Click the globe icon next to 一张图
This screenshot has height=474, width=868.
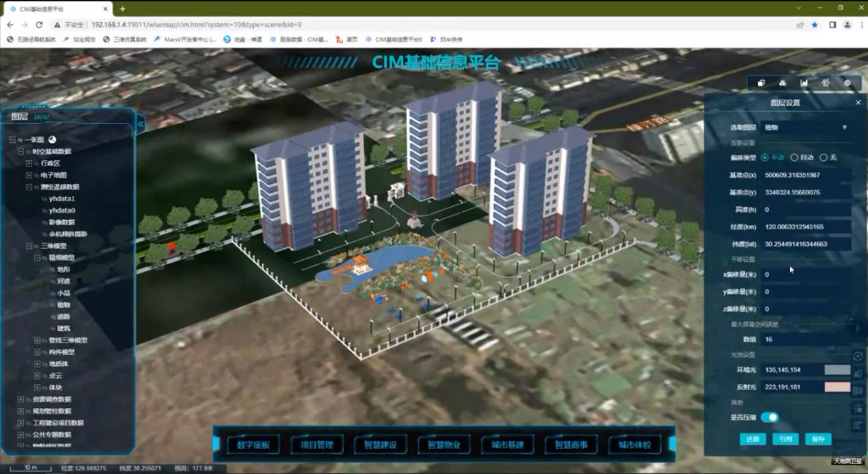pyautogui.click(x=52, y=140)
